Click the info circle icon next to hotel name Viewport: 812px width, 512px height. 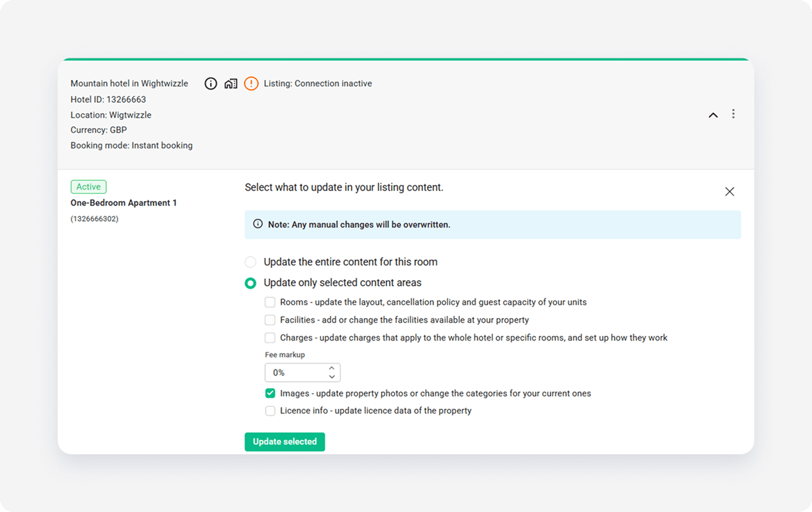(x=211, y=84)
